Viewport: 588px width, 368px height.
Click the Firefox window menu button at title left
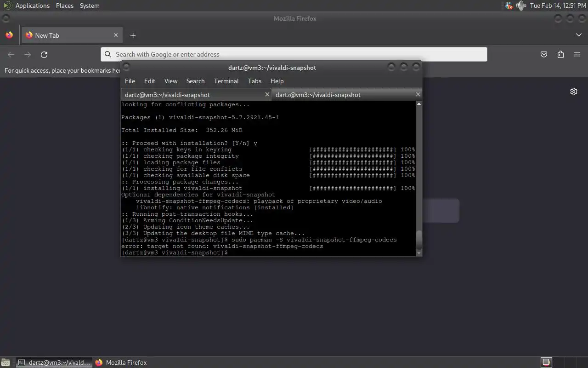(6, 18)
